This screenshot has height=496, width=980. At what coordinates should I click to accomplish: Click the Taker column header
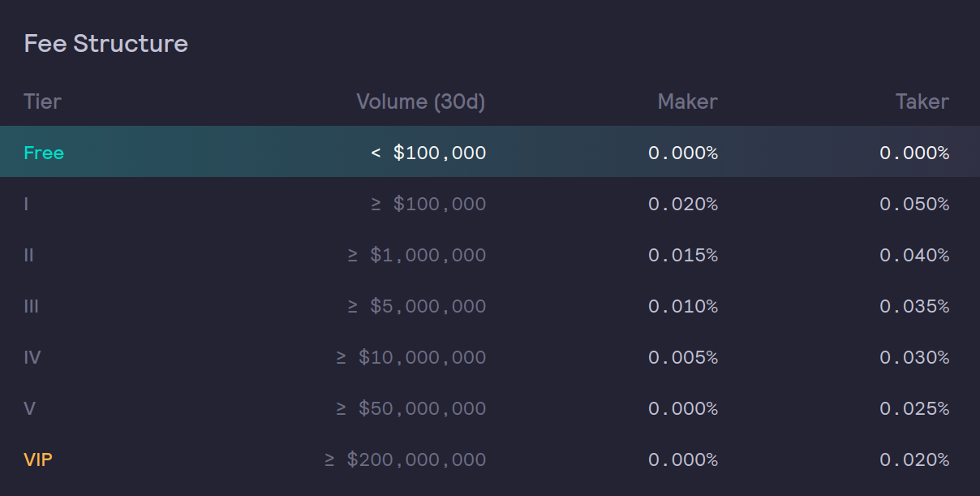pyautogui.click(x=922, y=101)
